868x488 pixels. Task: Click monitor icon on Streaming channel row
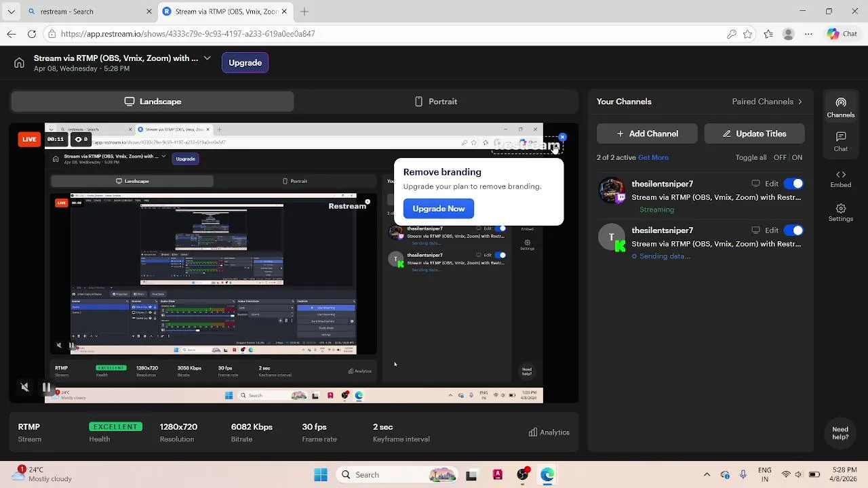(756, 184)
